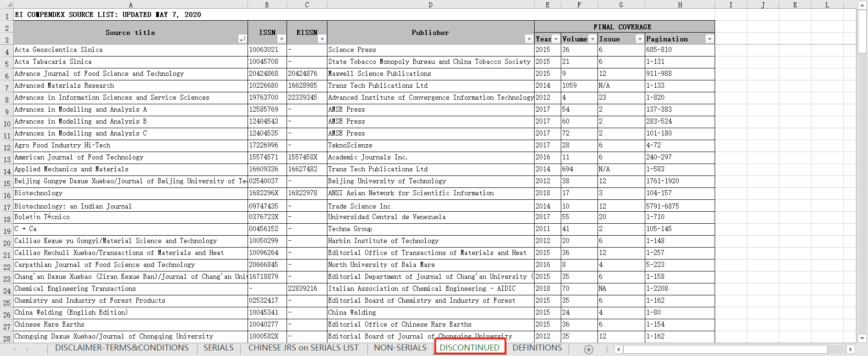Select cell 'Advances in Modelling and Analysis B'
The height and width of the screenshot is (356, 868).
130,121
